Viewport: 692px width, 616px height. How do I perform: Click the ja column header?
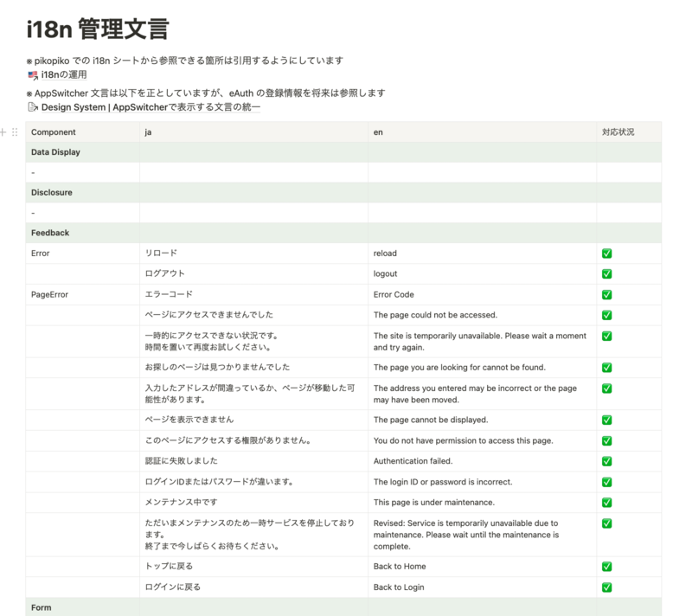pyautogui.click(x=253, y=132)
